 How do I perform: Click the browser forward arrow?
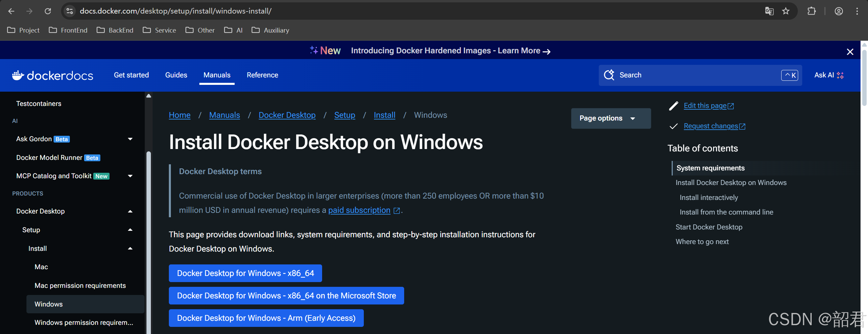coord(29,11)
